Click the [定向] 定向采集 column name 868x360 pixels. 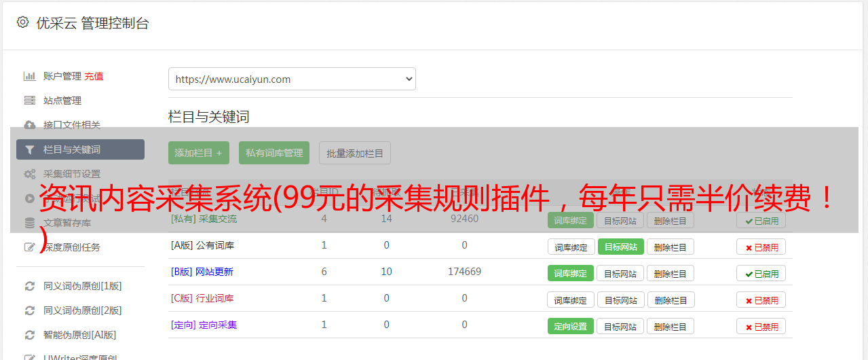(204, 325)
